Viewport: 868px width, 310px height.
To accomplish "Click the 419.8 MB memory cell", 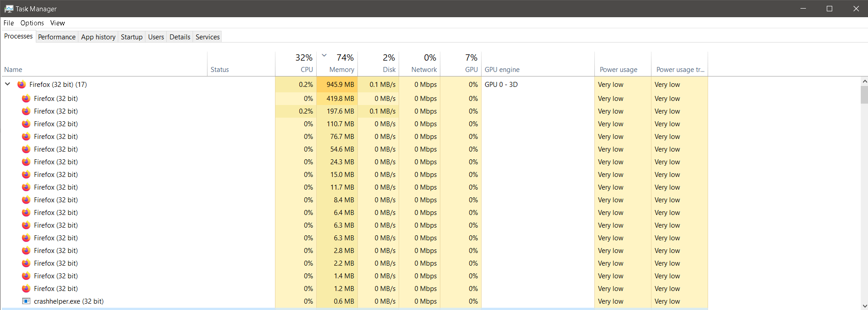I will (x=337, y=98).
